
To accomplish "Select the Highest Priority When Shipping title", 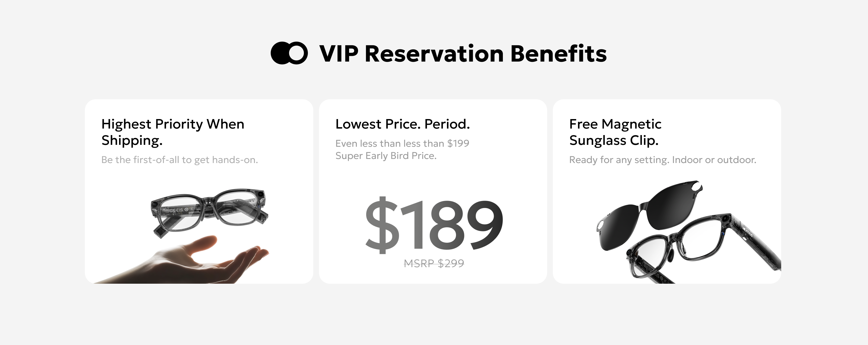I will coord(173,132).
